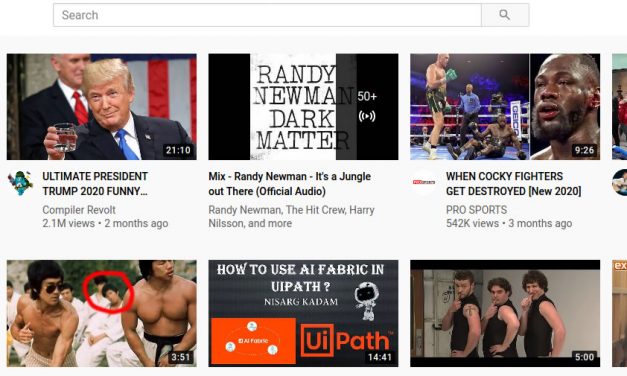Screen dimensions: 627x376
Task: Focus the Search input field
Action: [267, 15]
